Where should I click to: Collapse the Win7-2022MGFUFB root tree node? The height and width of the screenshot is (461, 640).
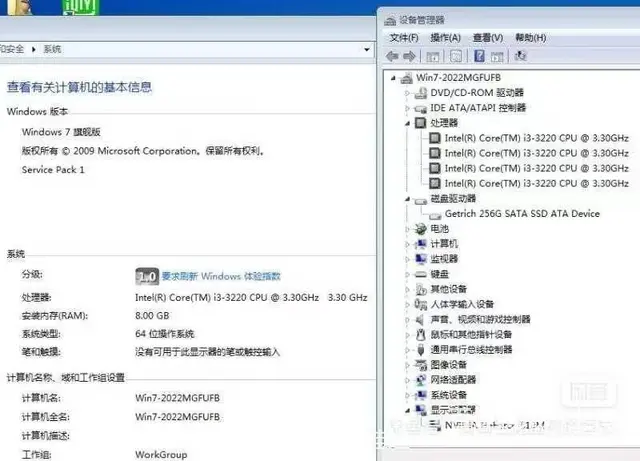click(393, 78)
